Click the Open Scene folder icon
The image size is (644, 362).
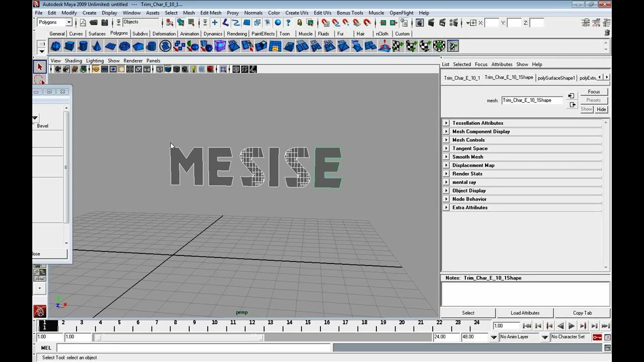pos(94,23)
